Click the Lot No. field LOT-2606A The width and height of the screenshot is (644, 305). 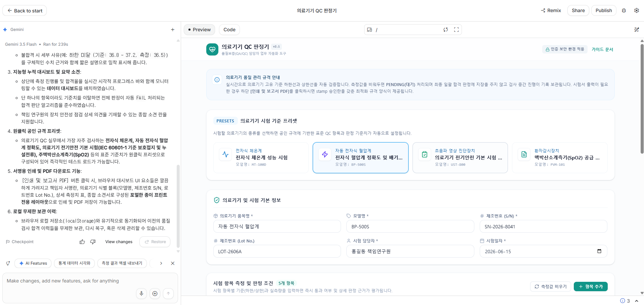[x=277, y=251]
